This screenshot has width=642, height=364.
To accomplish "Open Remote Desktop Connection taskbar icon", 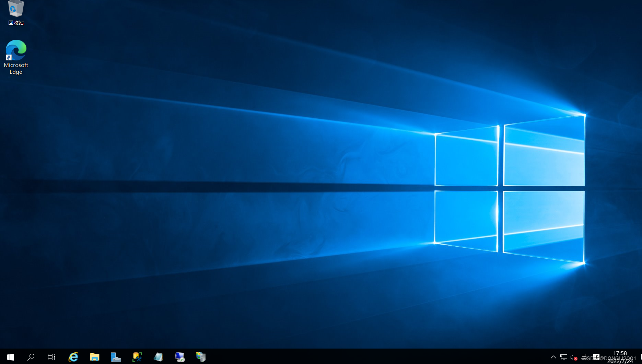I will (179, 357).
